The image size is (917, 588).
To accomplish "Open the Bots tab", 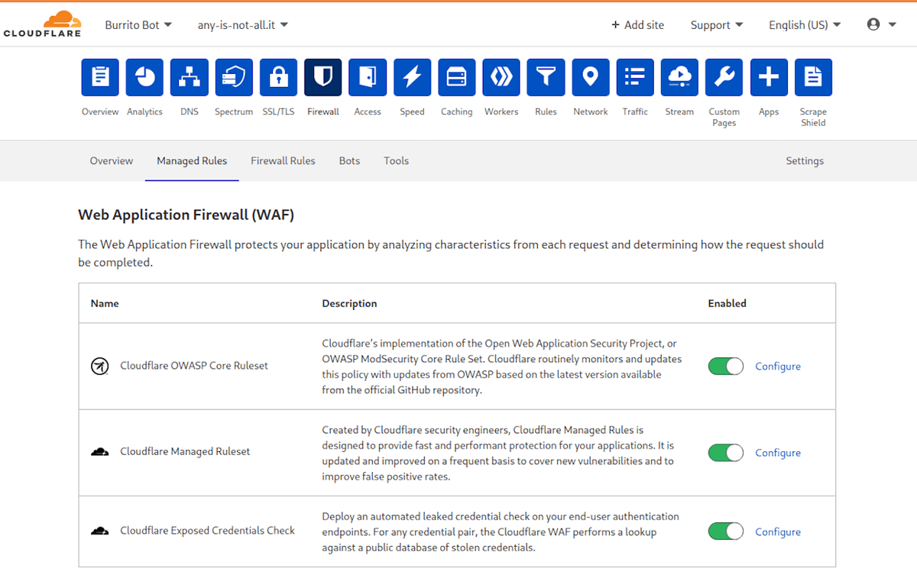I will pos(349,161).
